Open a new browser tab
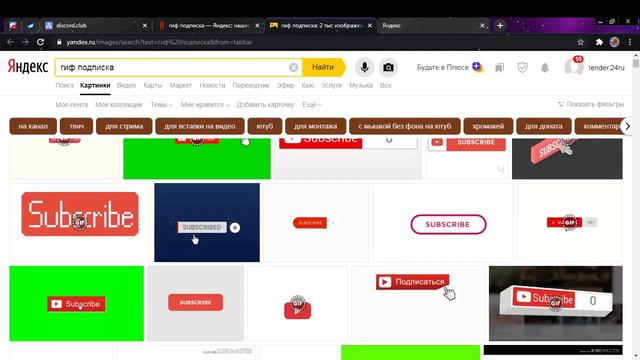Screen dimensions: 640x360 tap(500, 25)
